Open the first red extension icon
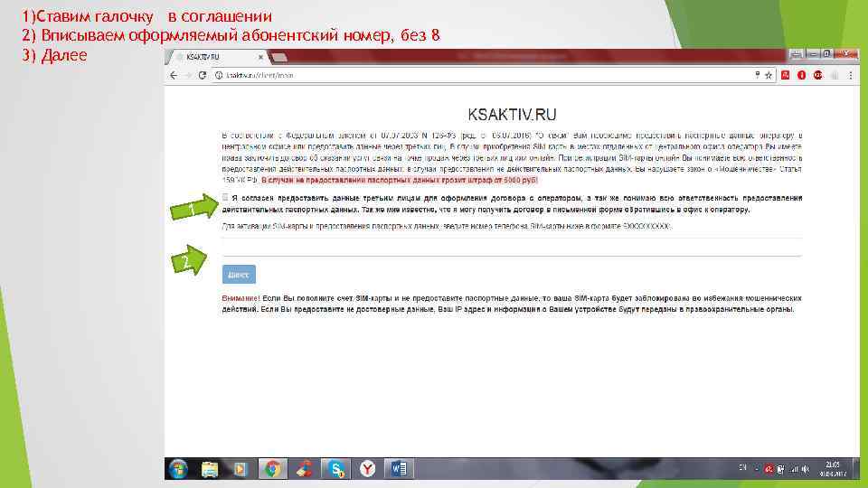The height and width of the screenshot is (488, 868). 785,75
